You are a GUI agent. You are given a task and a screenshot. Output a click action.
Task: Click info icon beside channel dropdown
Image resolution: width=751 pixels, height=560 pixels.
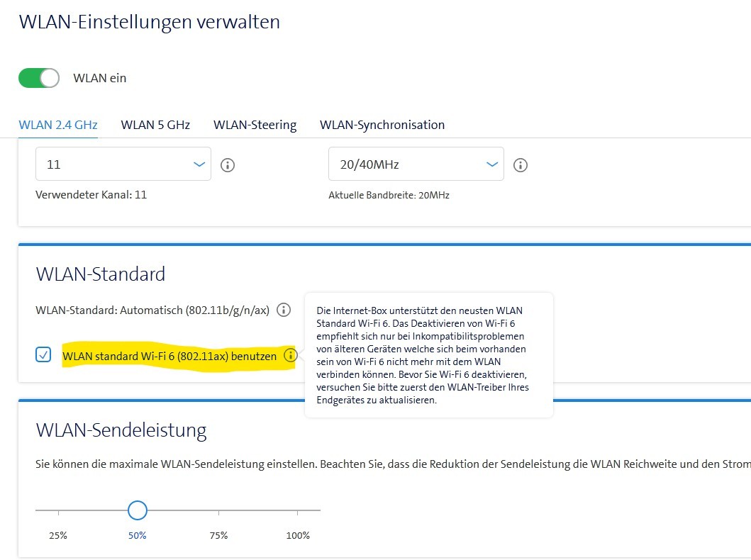coord(227,164)
